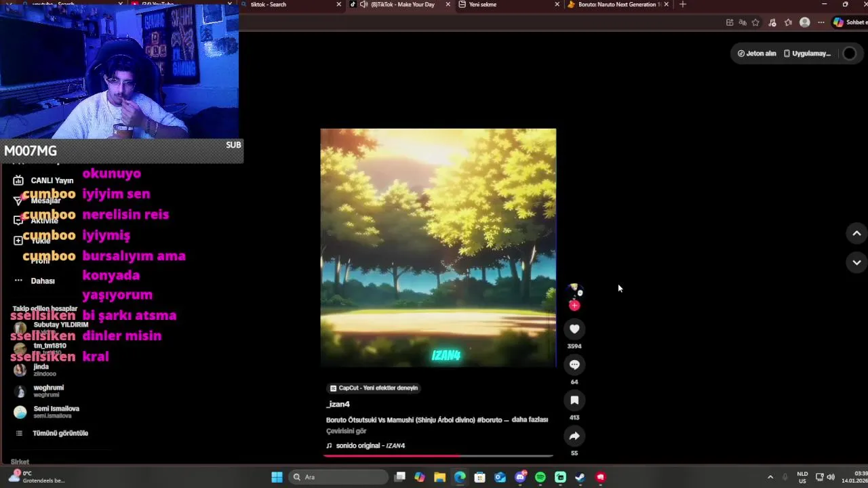Open sonido original - IZAN4 sound link

tap(366, 445)
